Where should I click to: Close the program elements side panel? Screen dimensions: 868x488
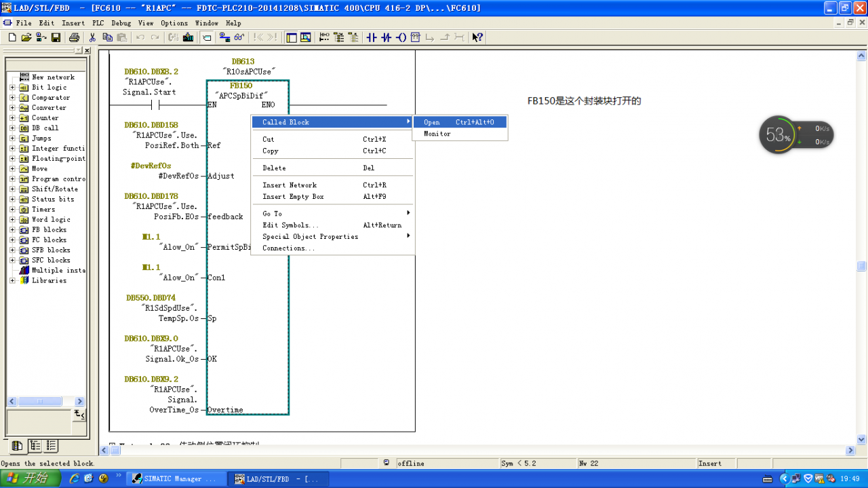click(x=87, y=50)
